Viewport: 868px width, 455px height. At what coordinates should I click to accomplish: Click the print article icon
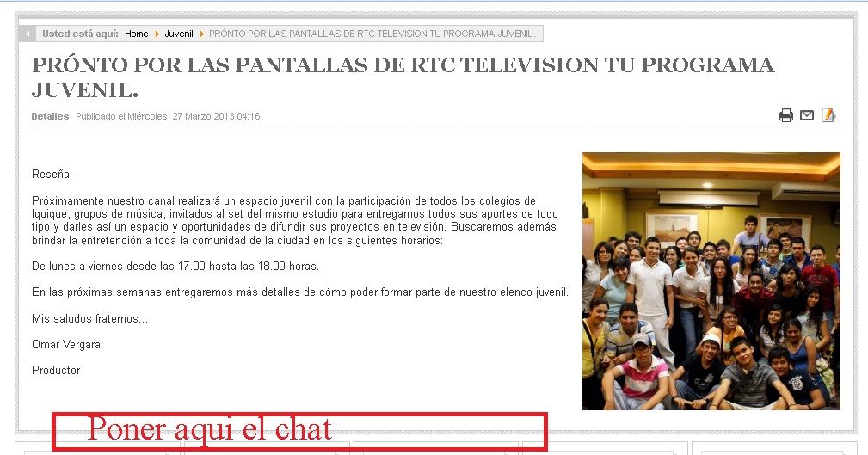[786, 116]
